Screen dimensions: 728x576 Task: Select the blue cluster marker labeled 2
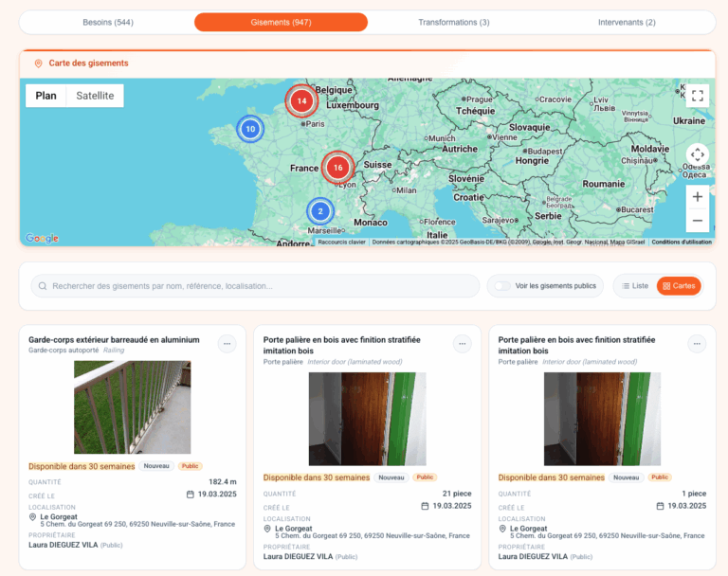[320, 211]
